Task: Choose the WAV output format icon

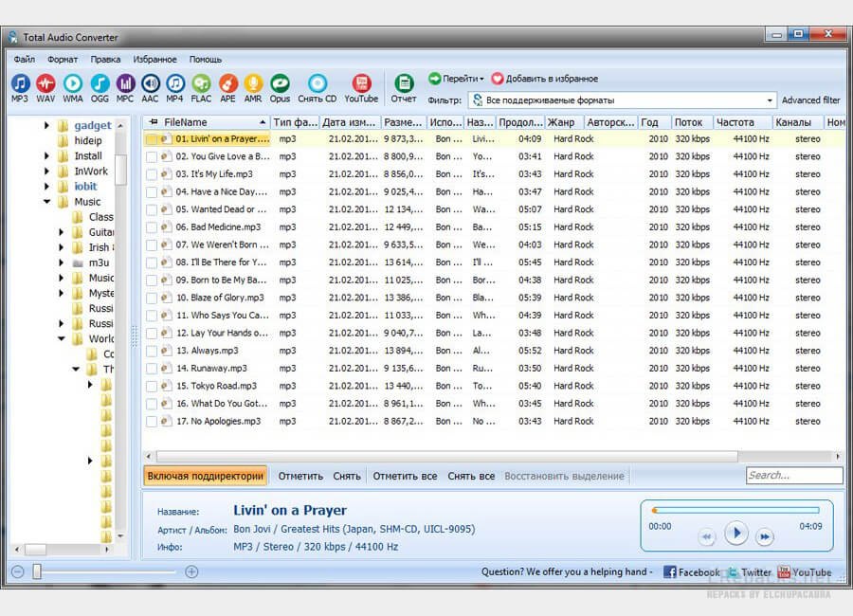Action: pos(46,83)
